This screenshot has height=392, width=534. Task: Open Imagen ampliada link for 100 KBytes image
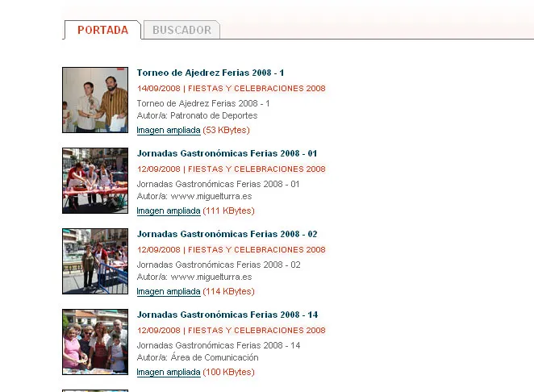click(x=169, y=373)
